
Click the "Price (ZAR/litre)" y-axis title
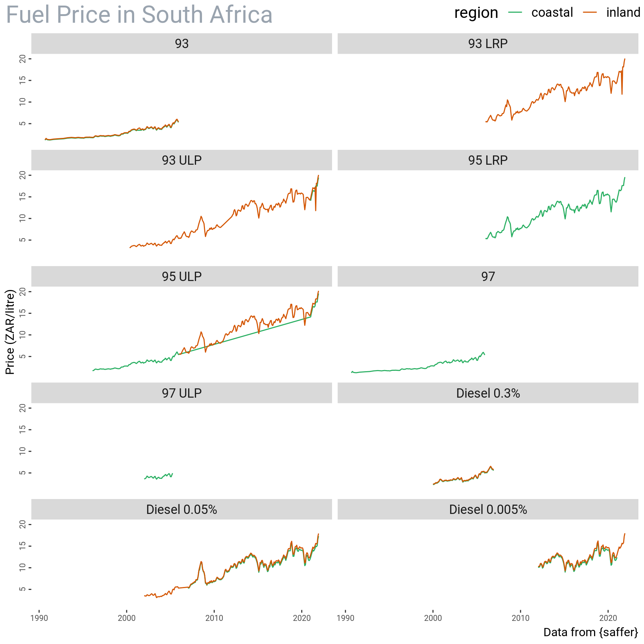click(10, 332)
